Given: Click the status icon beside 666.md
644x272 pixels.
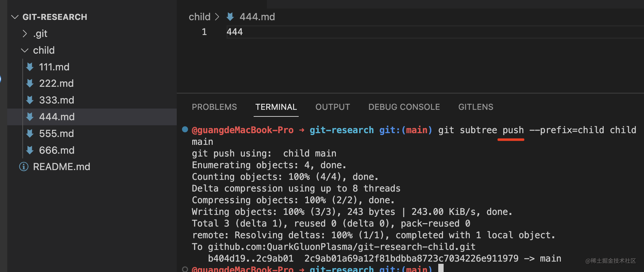Looking at the screenshot, I should tap(30, 150).
